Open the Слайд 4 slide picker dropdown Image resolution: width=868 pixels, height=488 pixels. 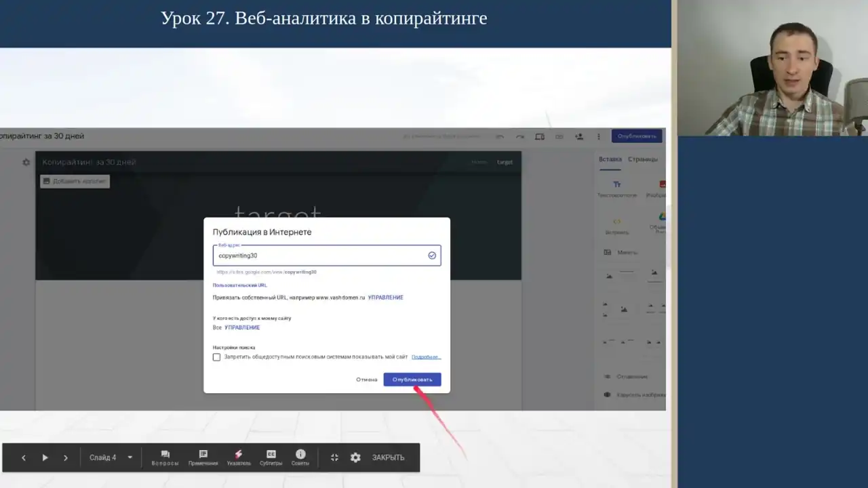[111, 457]
